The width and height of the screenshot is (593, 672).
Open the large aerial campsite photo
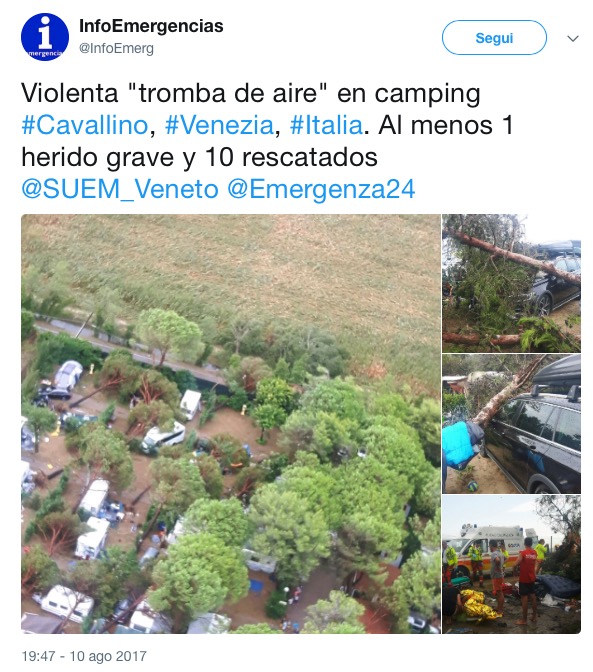point(231,424)
